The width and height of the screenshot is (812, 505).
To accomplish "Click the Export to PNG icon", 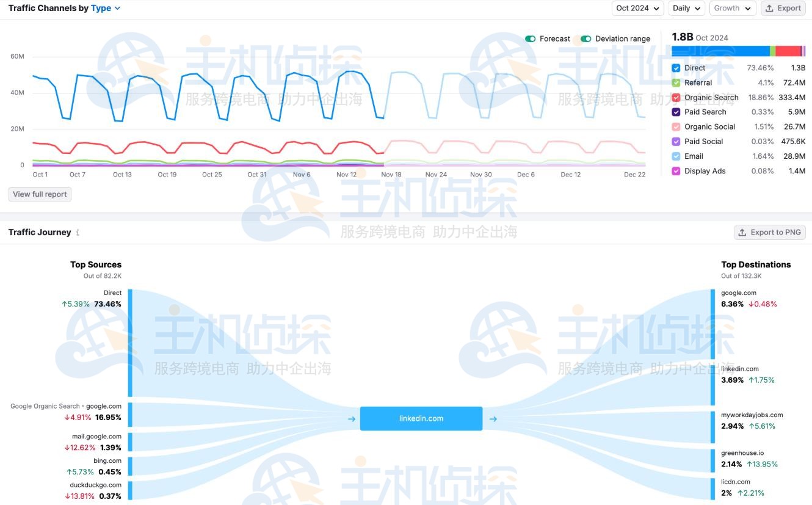I will 742,232.
